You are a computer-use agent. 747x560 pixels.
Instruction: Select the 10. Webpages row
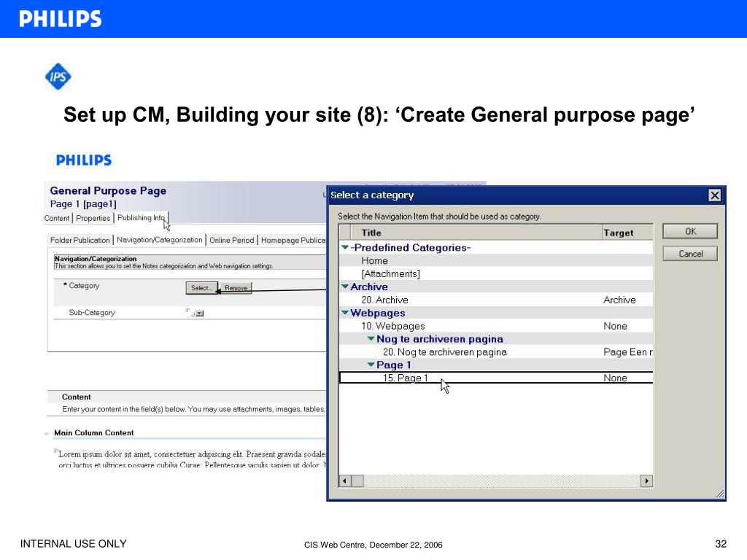[496, 326]
